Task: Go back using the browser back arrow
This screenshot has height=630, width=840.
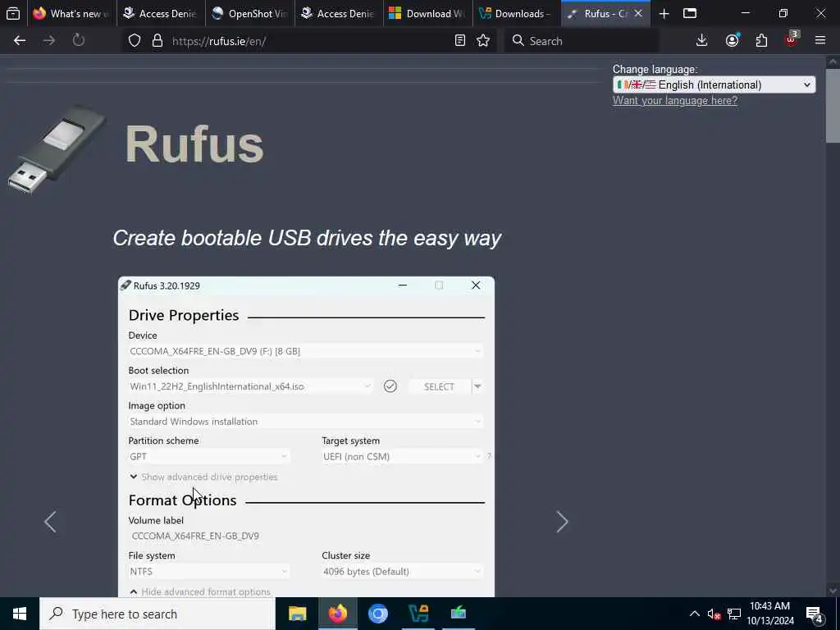Action: pyautogui.click(x=20, y=40)
